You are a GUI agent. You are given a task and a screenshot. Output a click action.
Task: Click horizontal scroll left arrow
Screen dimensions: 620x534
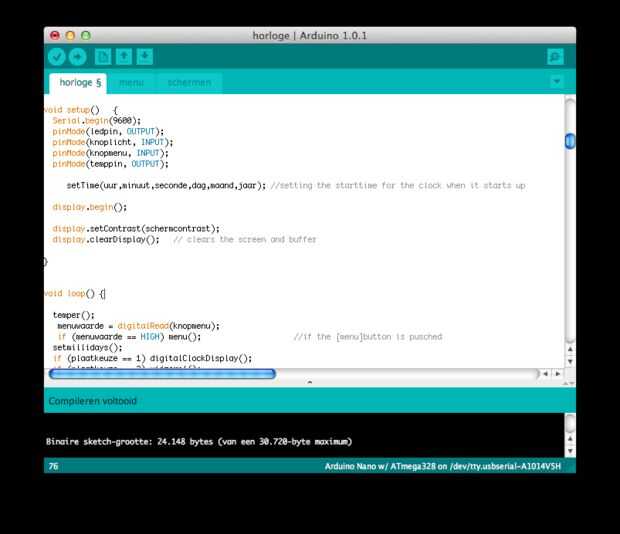545,374
